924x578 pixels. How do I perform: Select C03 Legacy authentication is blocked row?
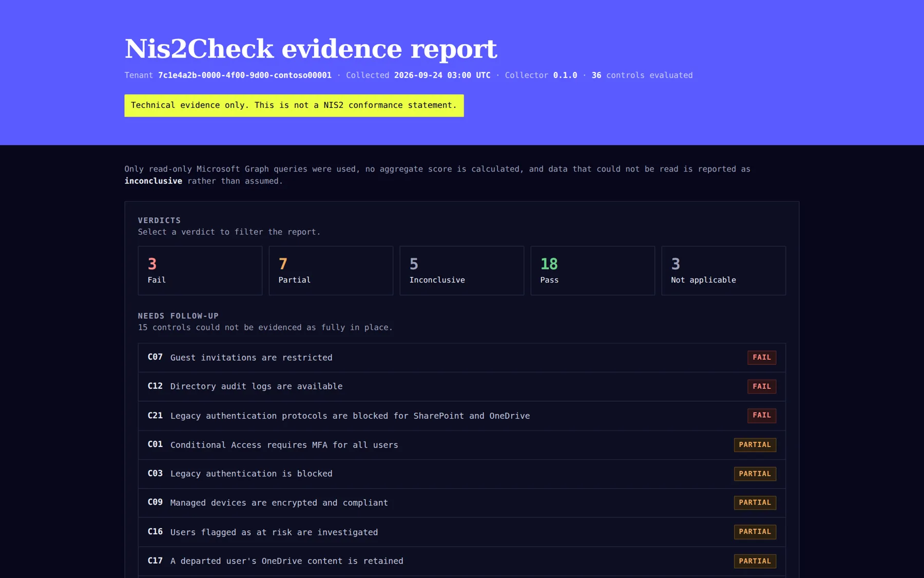click(x=461, y=474)
